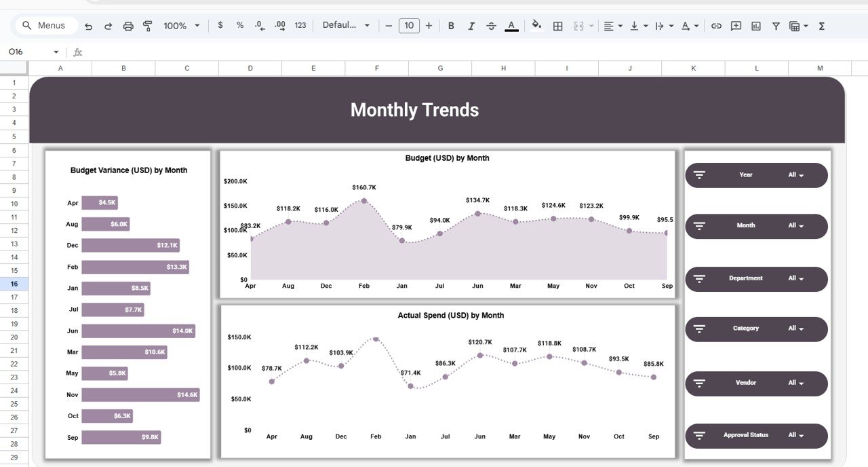The width and height of the screenshot is (868, 467).
Task: Click the Functions sigma icon
Action: 821,25
